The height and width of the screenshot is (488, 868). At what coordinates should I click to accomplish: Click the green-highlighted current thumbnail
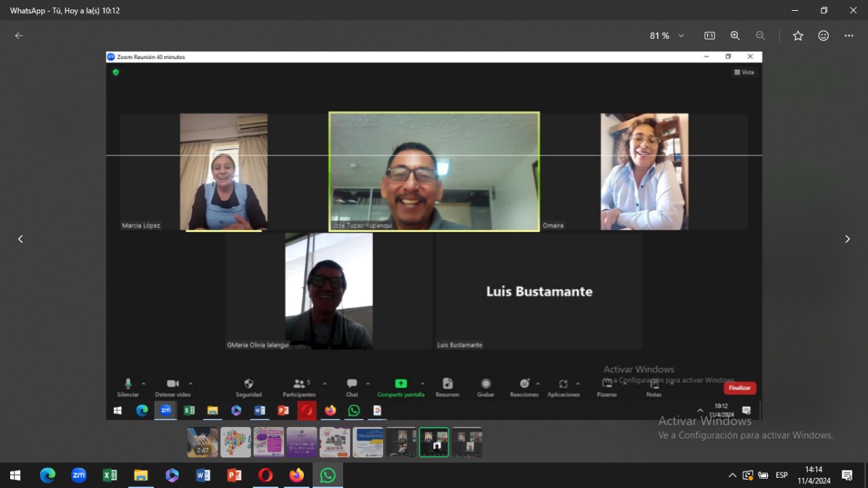[434, 443]
